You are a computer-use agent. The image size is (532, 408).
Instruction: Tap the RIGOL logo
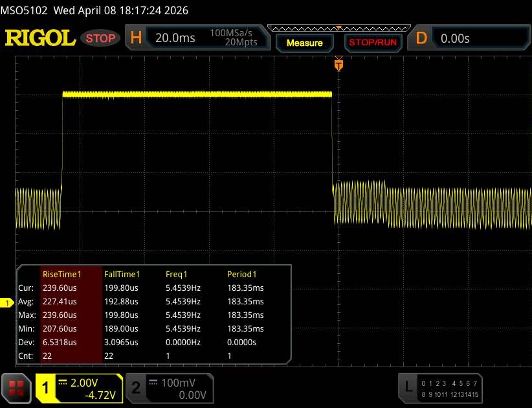click(x=40, y=38)
